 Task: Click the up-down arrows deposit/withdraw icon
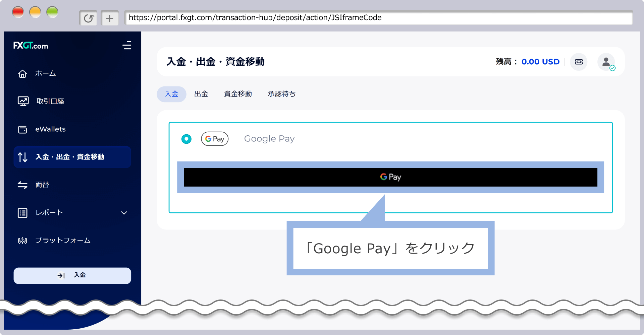click(x=22, y=157)
